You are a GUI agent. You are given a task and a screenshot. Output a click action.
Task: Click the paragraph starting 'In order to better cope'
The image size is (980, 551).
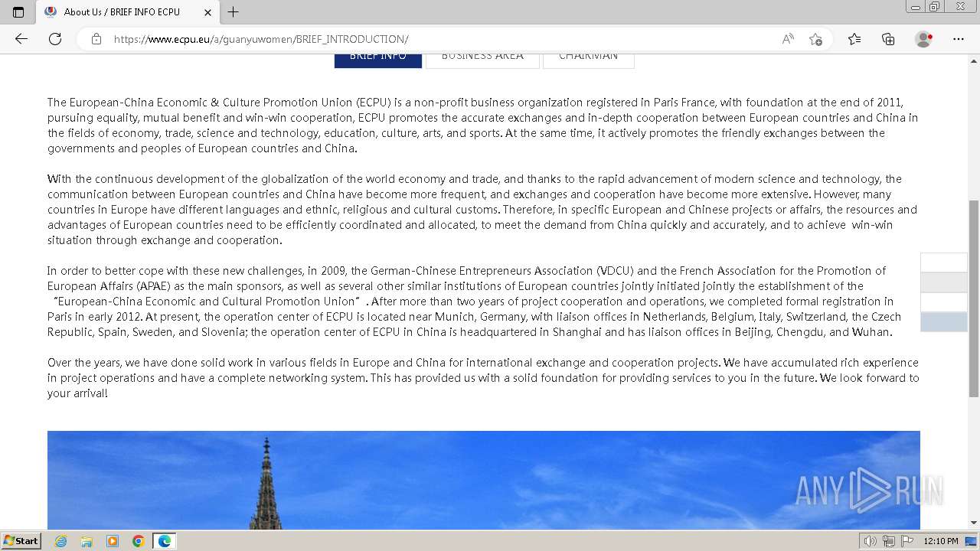point(475,302)
